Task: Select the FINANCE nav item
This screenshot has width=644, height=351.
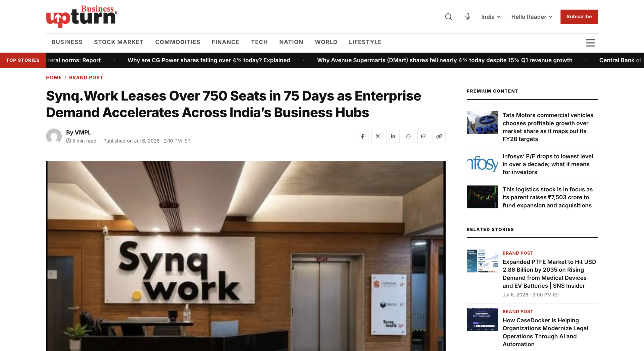Action: click(x=225, y=42)
